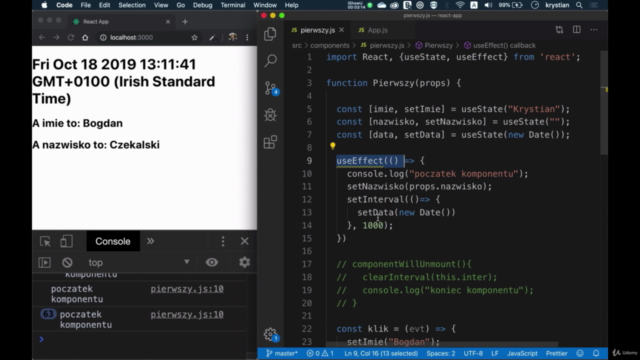Click the editor vertical scrollbar
Screen dimensions: 640x360
pos(604,102)
